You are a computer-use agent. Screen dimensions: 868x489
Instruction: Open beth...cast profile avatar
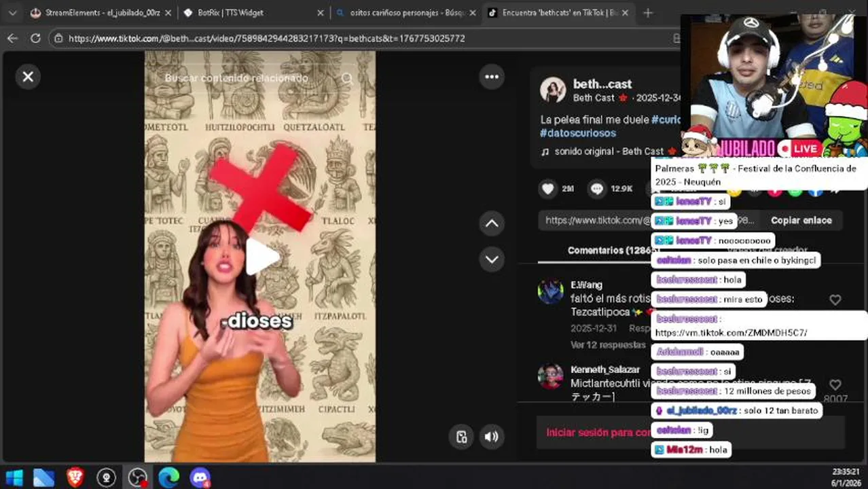[x=553, y=90]
